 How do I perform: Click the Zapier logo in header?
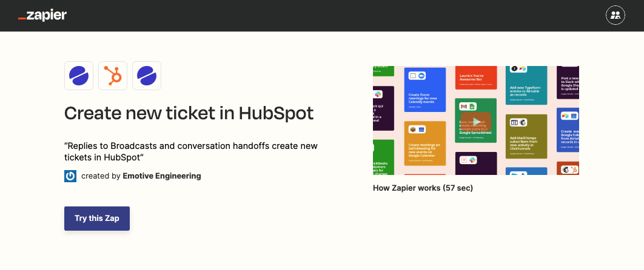pyautogui.click(x=42, y=16)
